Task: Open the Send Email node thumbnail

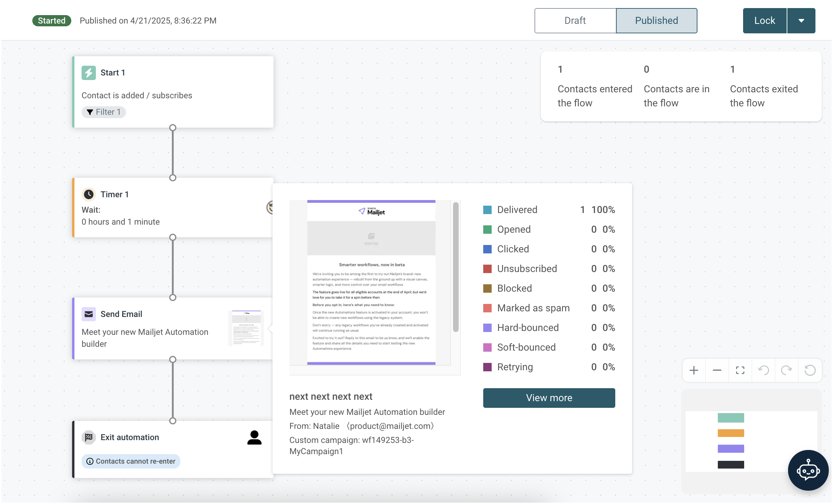Action: point(246,328)
